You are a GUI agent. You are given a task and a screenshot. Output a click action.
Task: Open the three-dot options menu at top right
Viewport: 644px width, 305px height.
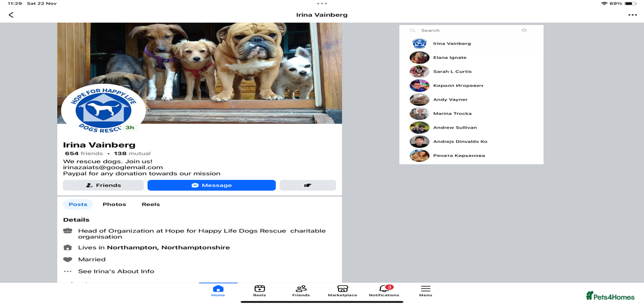click(632, 15)
